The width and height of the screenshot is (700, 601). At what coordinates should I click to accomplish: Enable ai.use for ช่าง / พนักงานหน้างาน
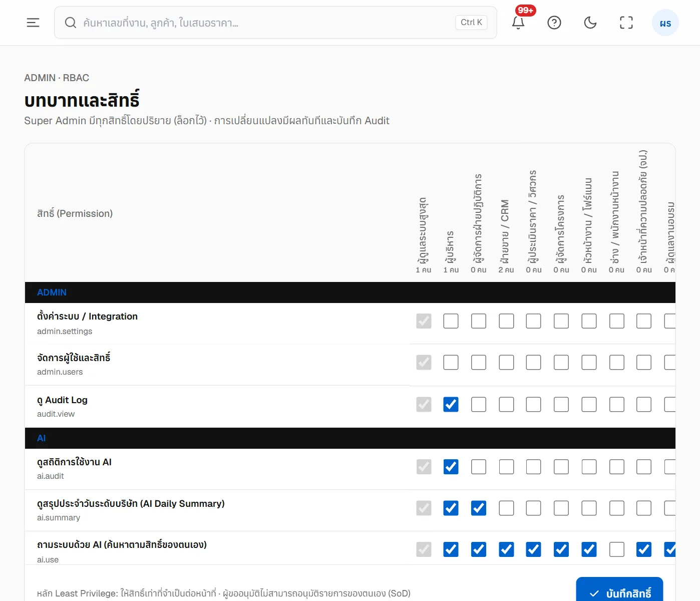(616, 549)
